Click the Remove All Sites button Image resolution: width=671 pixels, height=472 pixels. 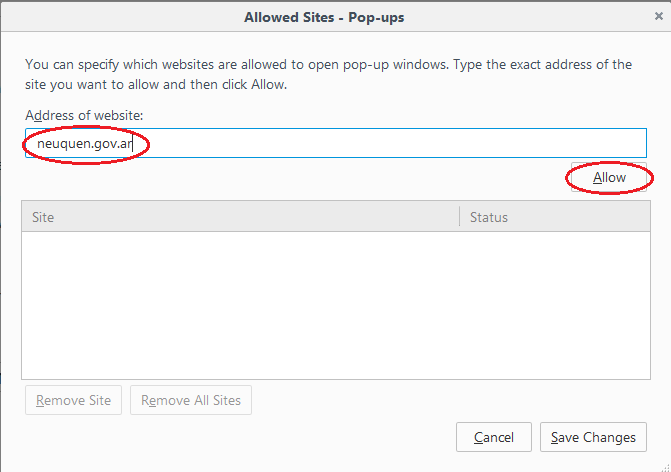point(191,401)
